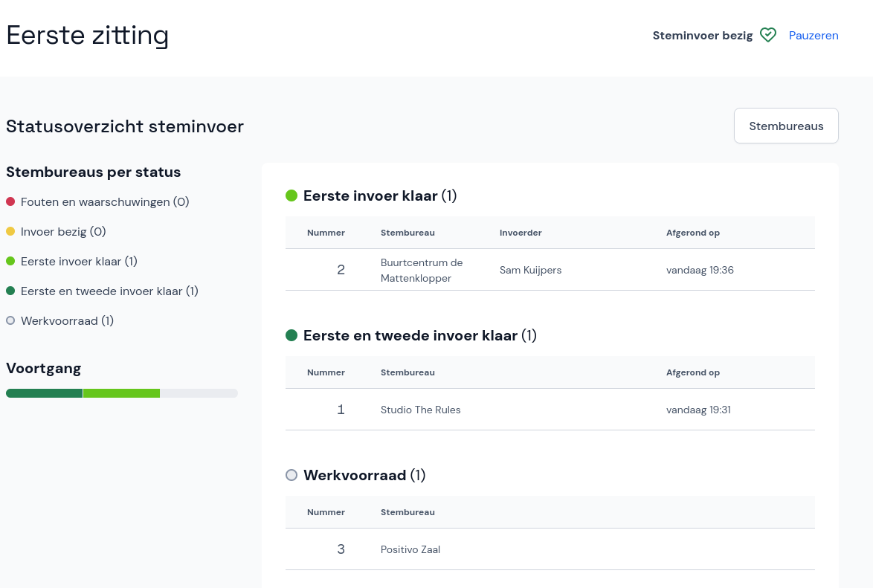The image size is (873, 588).
Task: Go to Eerste invoer klaar (1) in sidebar
Action: [x=79, y=262]
